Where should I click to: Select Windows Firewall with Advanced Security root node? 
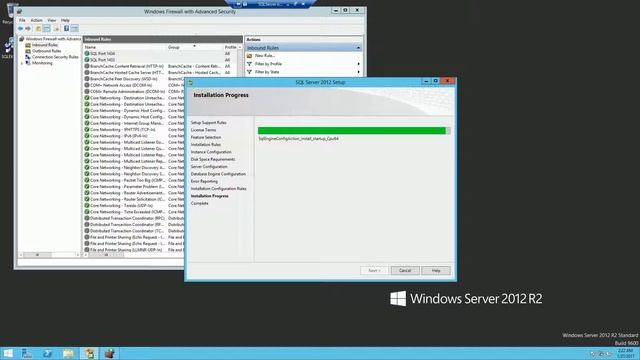pos(53,39)
